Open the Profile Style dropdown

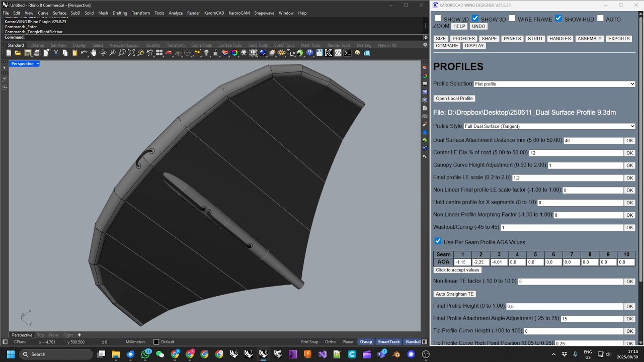[549, 126]
